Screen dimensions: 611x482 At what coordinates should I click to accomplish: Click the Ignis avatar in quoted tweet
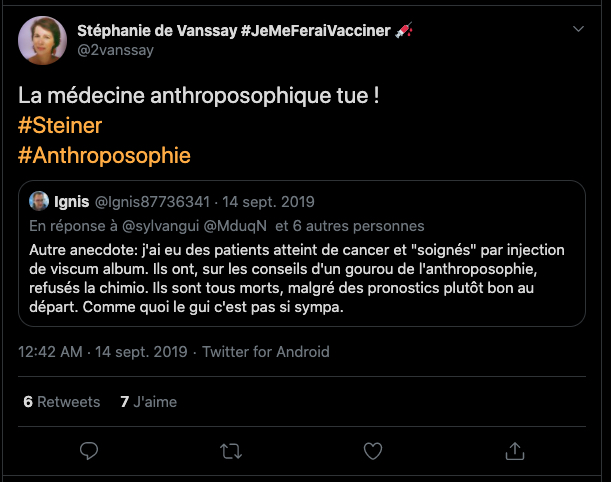pyautogui.click(x=40, y=200)
